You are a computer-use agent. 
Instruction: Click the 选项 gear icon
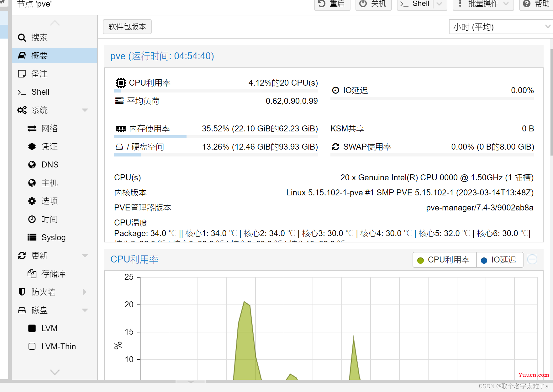[32, 201]
